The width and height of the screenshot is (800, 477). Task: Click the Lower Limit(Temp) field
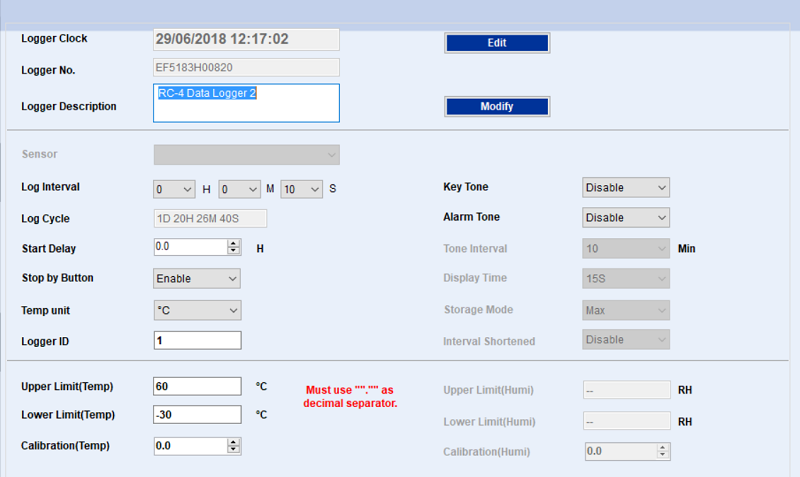pos(197,414)
